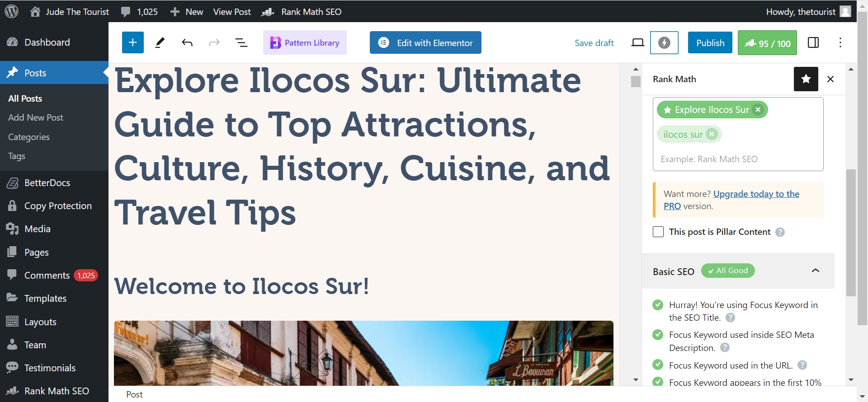Unpin Rank Math star from toolbar

(806, 79)
